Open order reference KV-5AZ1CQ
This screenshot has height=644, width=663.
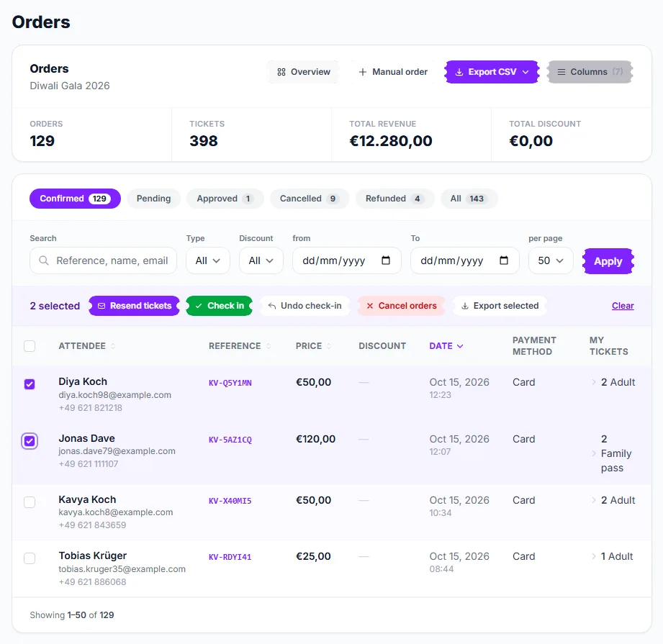(x=230, y=440)
